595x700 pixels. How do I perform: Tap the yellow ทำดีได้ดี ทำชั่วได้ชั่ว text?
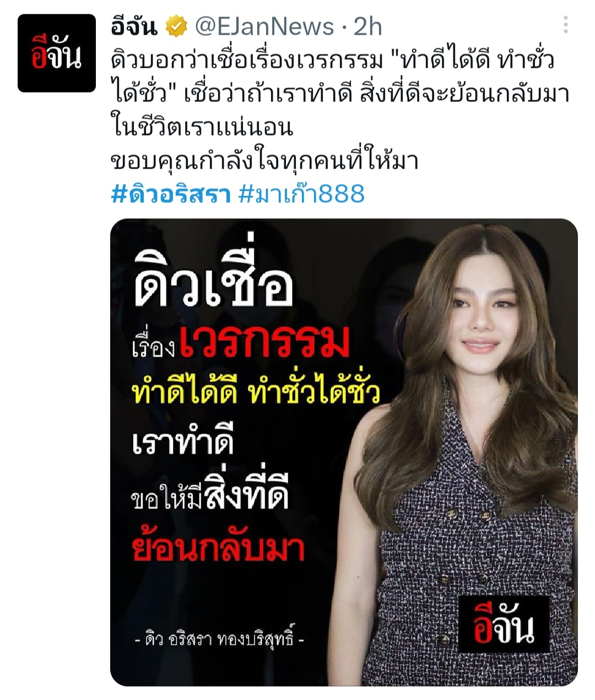[x=256, y=392]
